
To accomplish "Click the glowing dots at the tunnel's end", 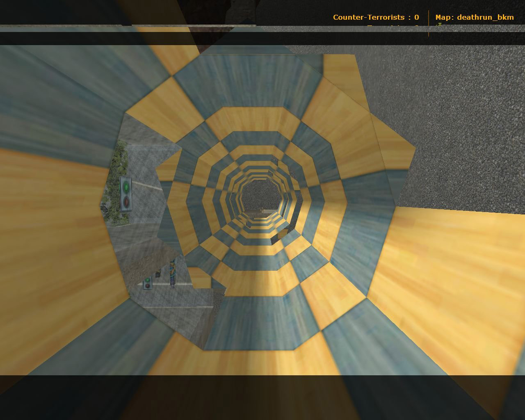I will click(261, 211).
